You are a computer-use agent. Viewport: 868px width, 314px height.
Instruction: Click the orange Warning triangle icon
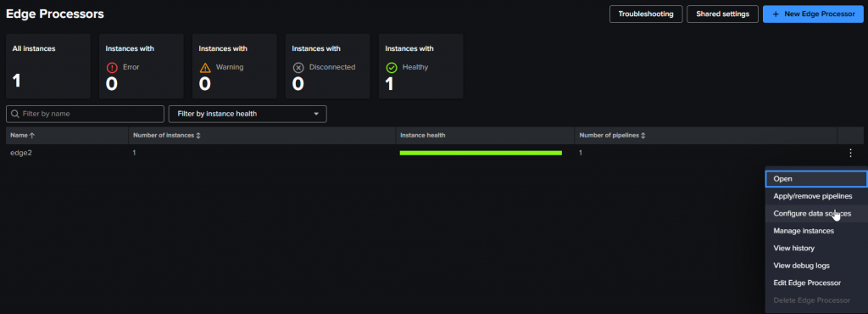[x=205, y=68]
